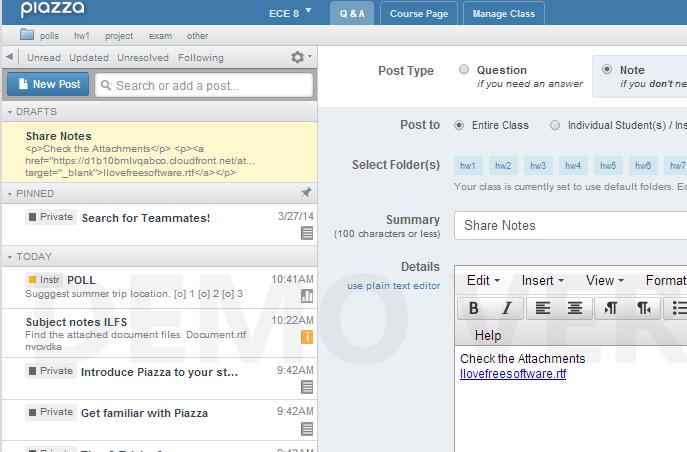Open the Manage Class tab
This screenshot has width=687, height=452.
pos(504,13)
